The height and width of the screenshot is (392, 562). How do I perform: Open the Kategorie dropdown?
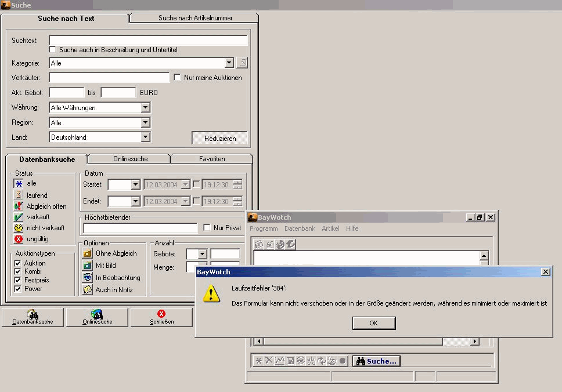[229, 63]
